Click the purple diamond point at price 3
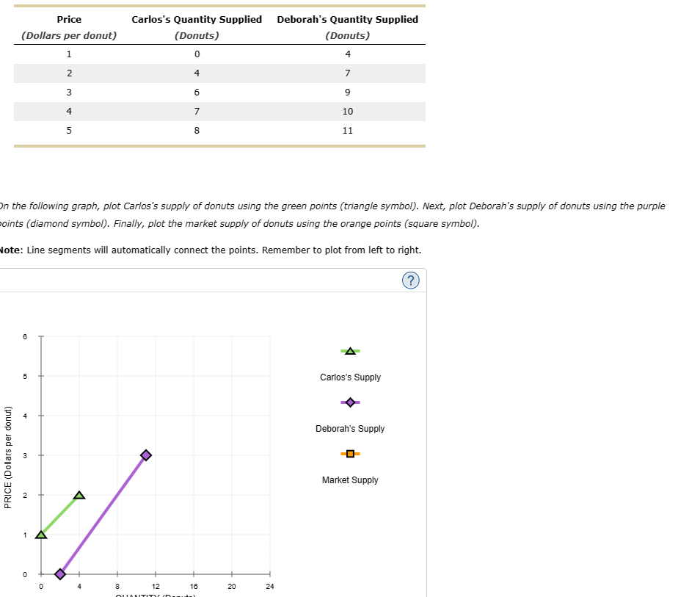Screen dimensions: 700x597 point(146,455)
